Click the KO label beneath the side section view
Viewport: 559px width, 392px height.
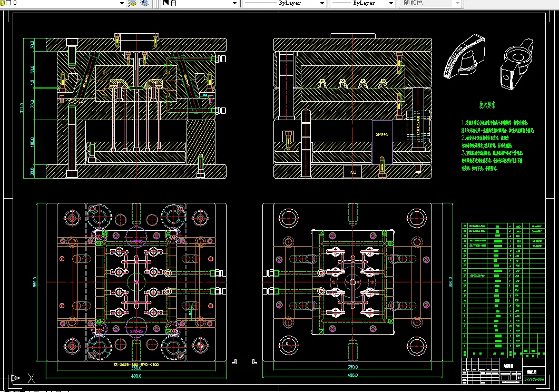click(352, 172)
